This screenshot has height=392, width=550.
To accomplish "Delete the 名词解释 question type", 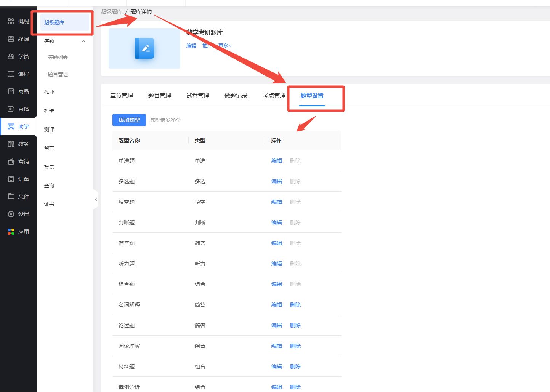I will 295,305.
